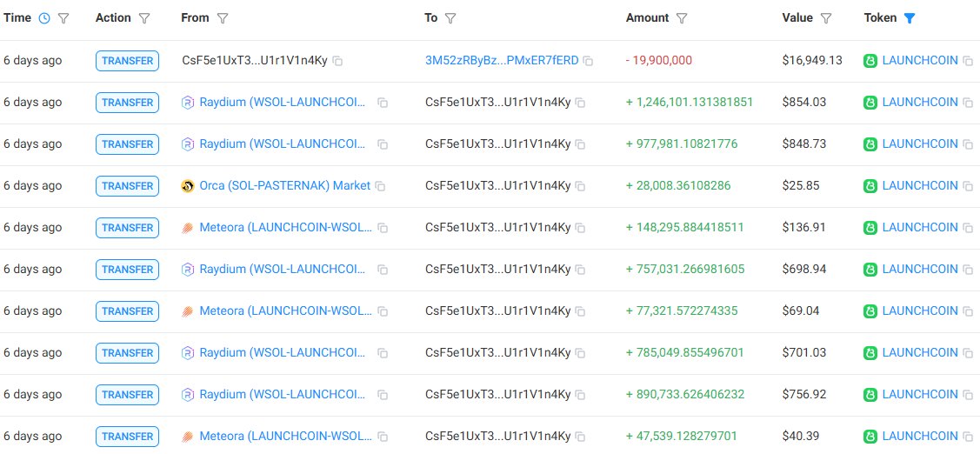Image resolution: width=980 pixels, height=454 pixels.
Task: Open the LAUNCHCOIN token link in the $848.73 row
Action: [x=920, y=144]
